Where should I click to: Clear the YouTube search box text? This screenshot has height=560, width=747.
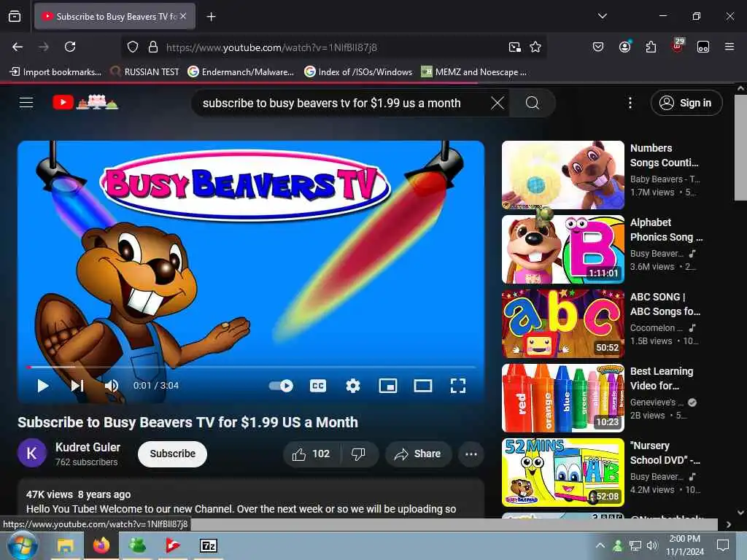pos(498,103)
